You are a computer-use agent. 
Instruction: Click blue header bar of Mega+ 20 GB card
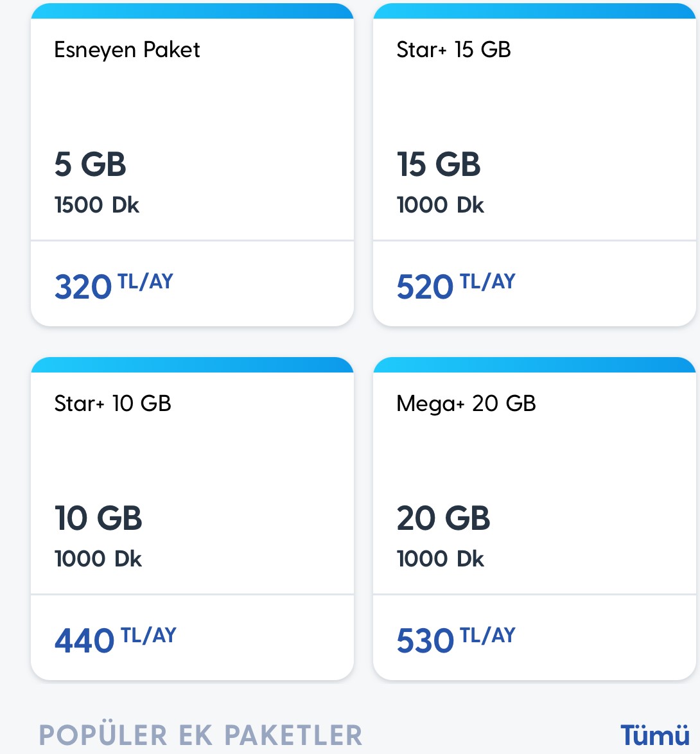(534, 365)
